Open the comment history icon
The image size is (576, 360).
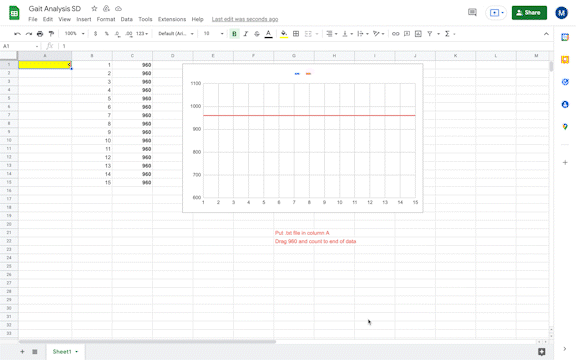[472, 12]
